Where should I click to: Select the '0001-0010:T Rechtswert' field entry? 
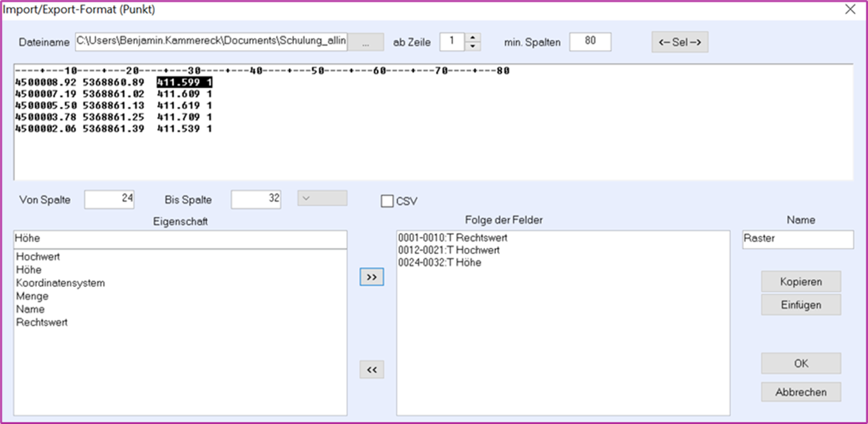452,238
